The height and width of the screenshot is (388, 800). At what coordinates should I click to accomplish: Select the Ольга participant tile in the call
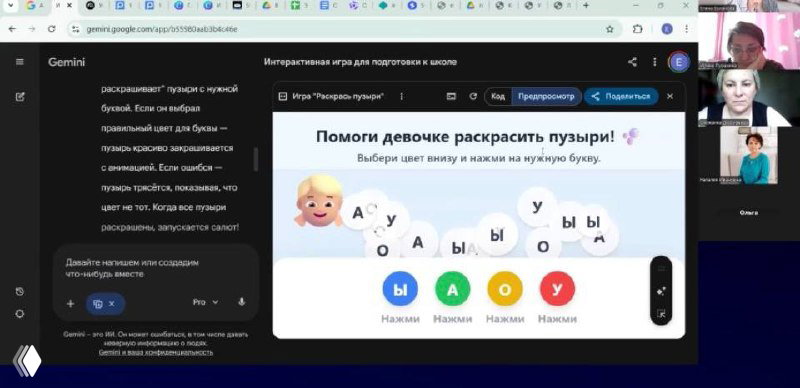(x=749, y=212)
